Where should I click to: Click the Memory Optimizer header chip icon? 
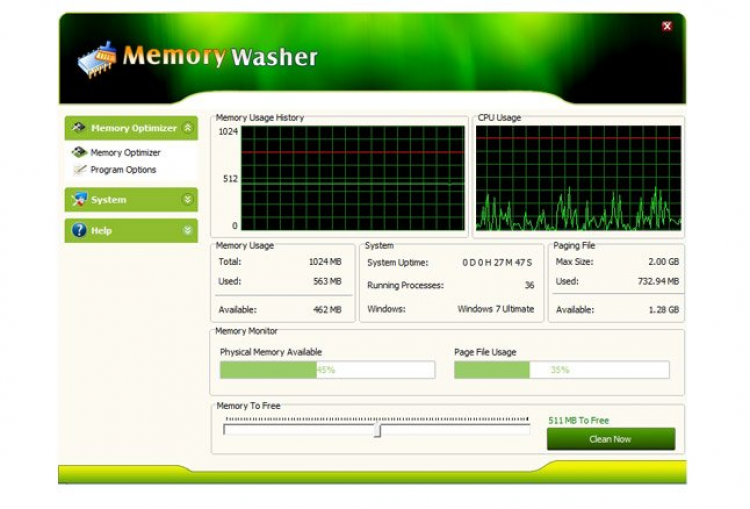click(78, 128)
